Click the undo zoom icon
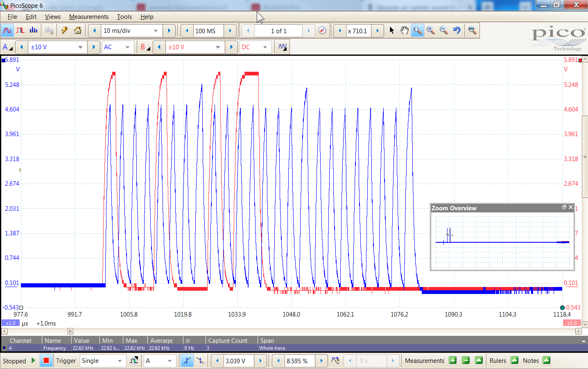The image size is (588, 369). point(458,30)
